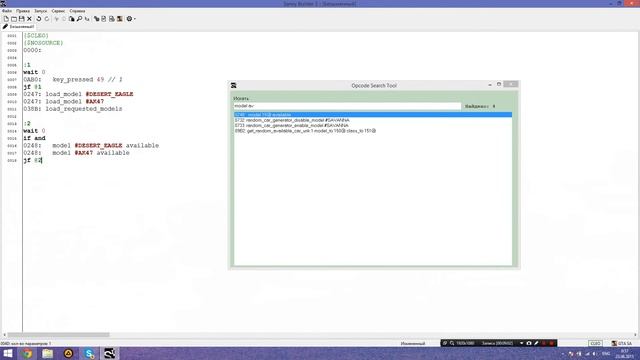Open the Правка menu

tap(23, 11)
